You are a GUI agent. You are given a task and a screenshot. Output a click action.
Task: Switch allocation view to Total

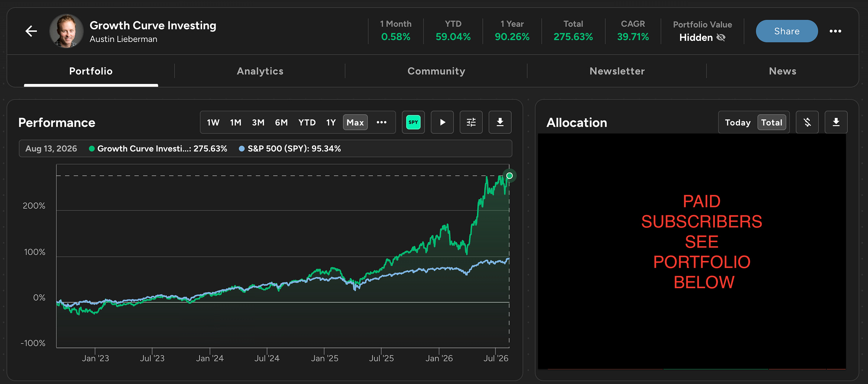(772, 122)
